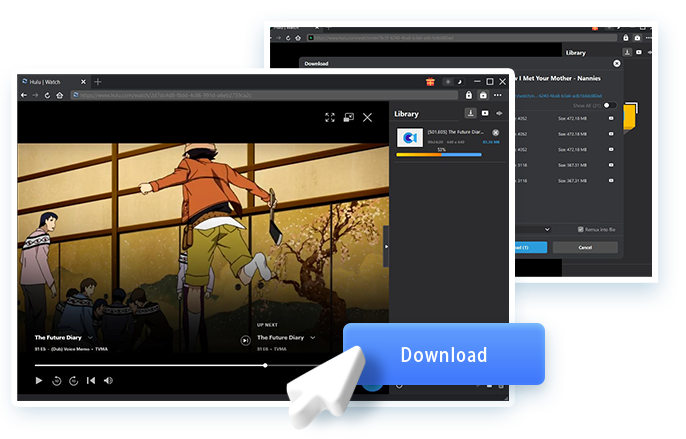Open the home page in front window
Image resolution: width=686 pixels, height=439 pixels.
(60, 95)
